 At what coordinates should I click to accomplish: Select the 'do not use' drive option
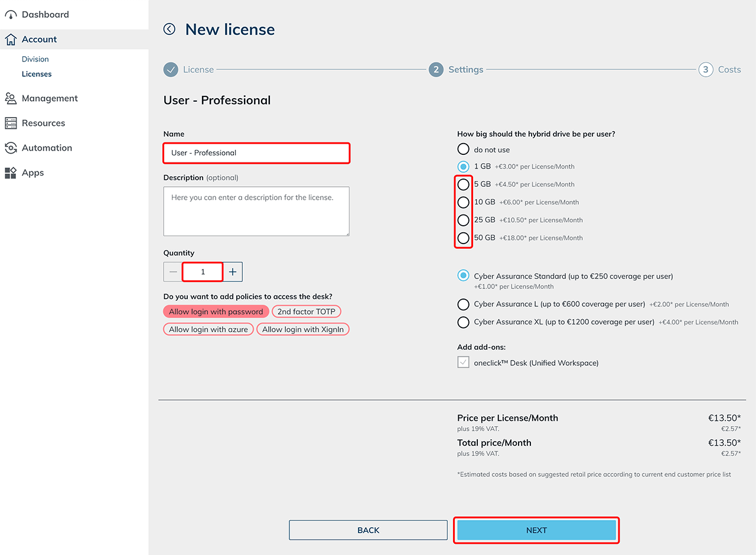click(464, 150)
